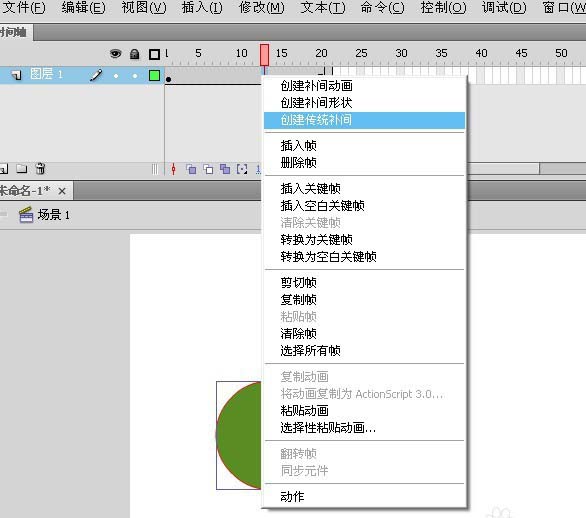This screenshot has height=518, width=586.
Task: Click 清除帧 in context menu
Action: (x=364, y=333)
